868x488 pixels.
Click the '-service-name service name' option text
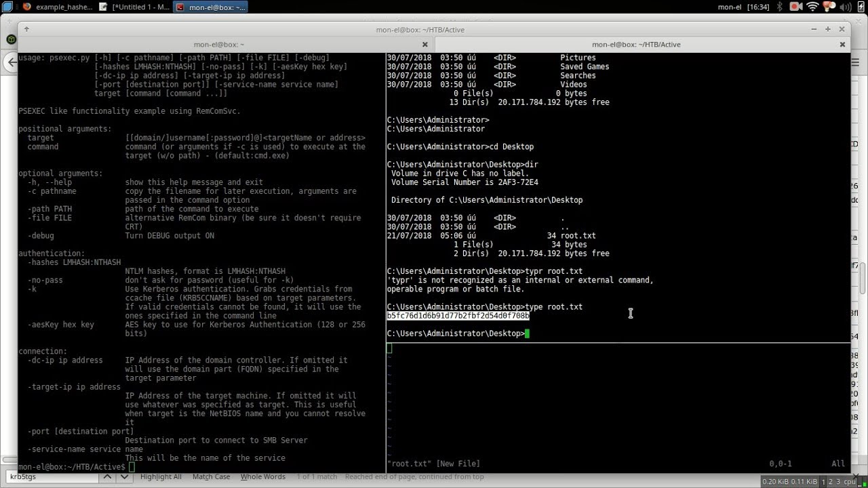coord(85,449)
